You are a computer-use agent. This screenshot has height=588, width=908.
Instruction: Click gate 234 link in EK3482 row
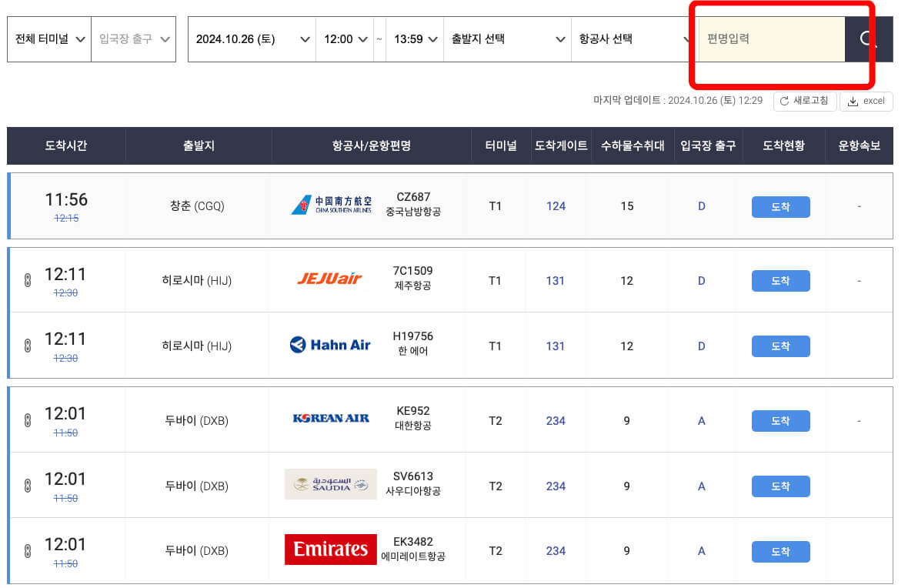pyautogui.click(x=556, y=551)
